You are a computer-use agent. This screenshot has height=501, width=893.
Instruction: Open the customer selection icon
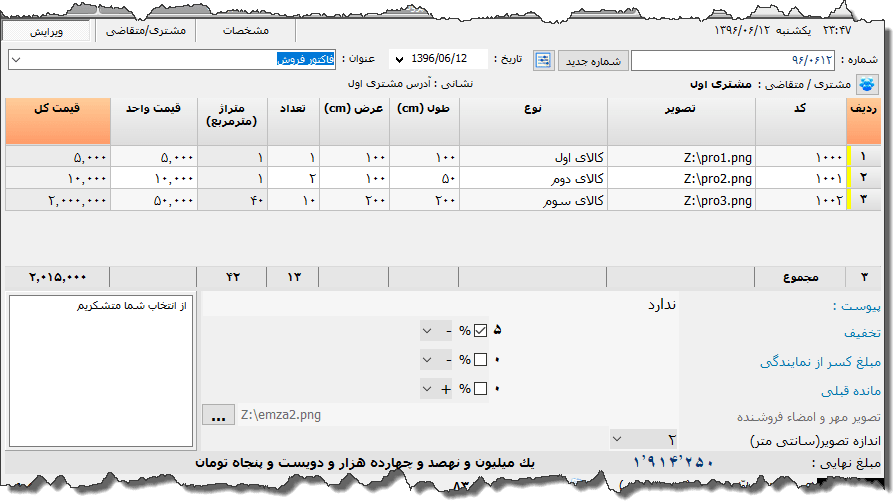coord(867,84)
